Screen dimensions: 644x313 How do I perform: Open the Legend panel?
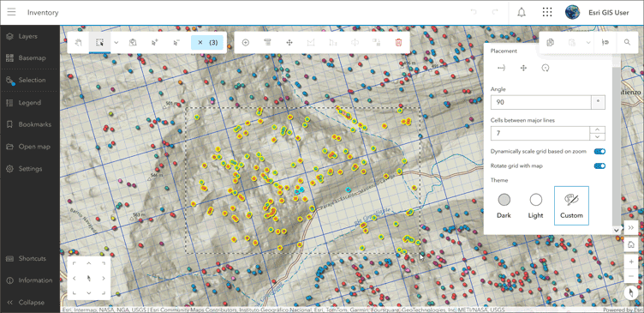pyautogui.click(x=30, y=102)
